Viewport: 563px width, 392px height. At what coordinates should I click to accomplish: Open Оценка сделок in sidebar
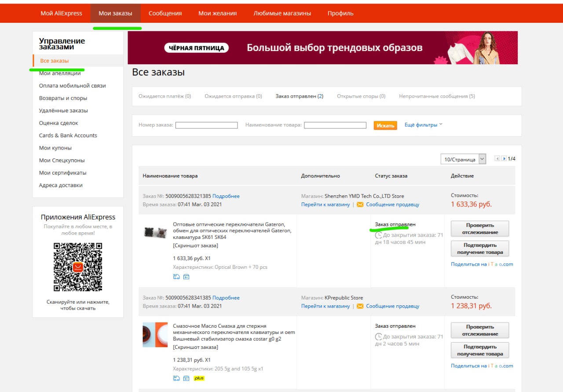coord(58,123)
